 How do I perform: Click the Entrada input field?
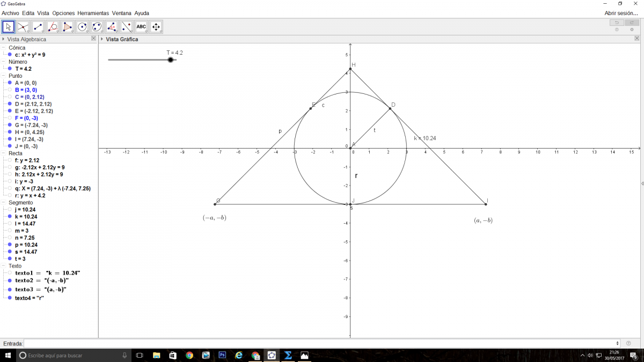[322, 343]
